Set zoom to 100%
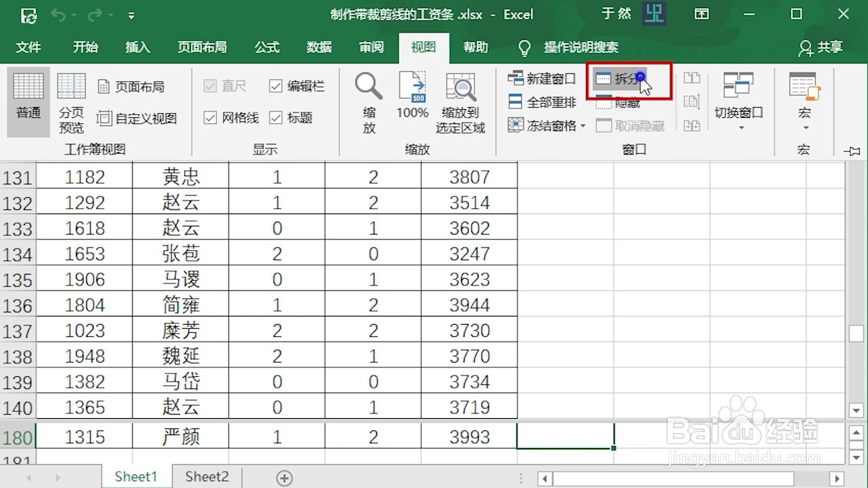Viewport: 868px width, 488px height. point(412,95)
